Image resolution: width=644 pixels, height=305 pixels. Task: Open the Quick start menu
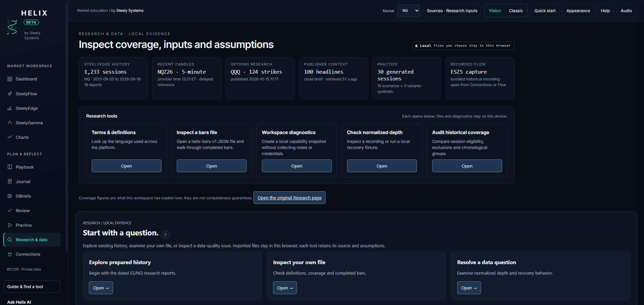tap(545, 11)
